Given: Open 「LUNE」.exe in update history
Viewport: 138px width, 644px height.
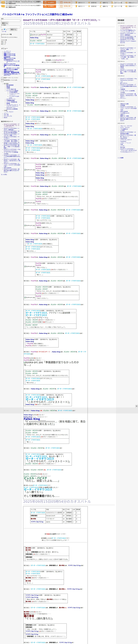Looking at the screenshot, I should coord(124,59).
